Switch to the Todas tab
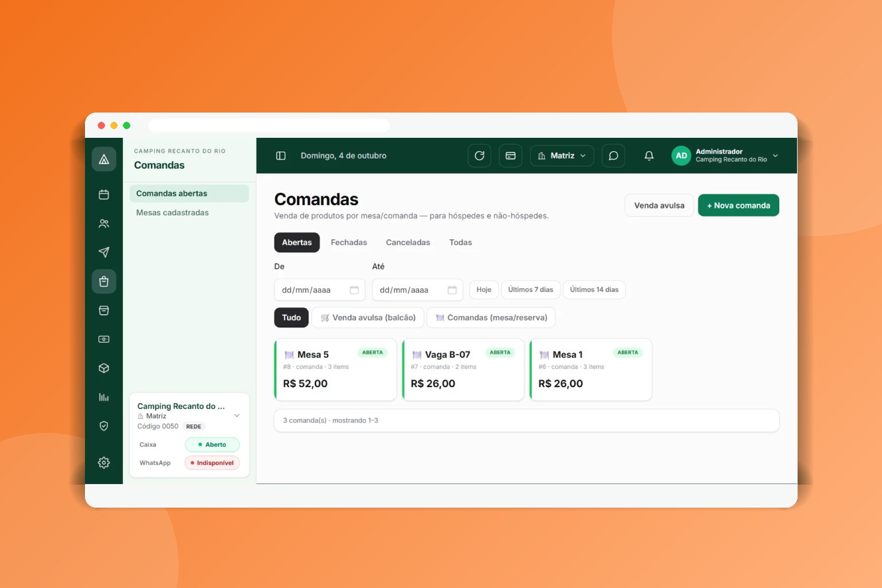This screenshot has width=882, height=588. [461, 242]
